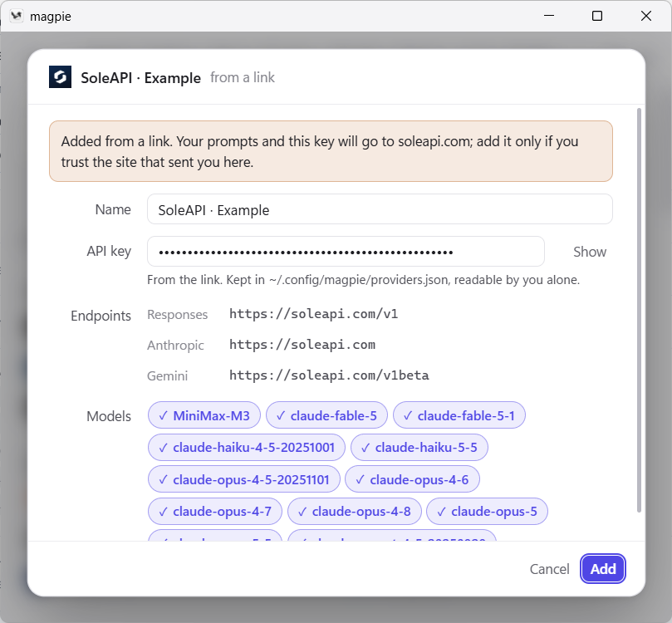
Task: Click the dialog's vertical scrollbar
Action: (639, 311)
